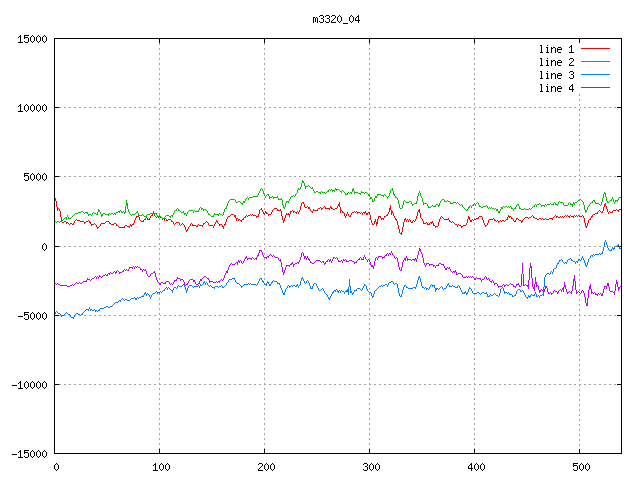Viewport: 640px width, 480px height.
Task: Toggle the 'line 4' legend label
Action: [556, 88]
